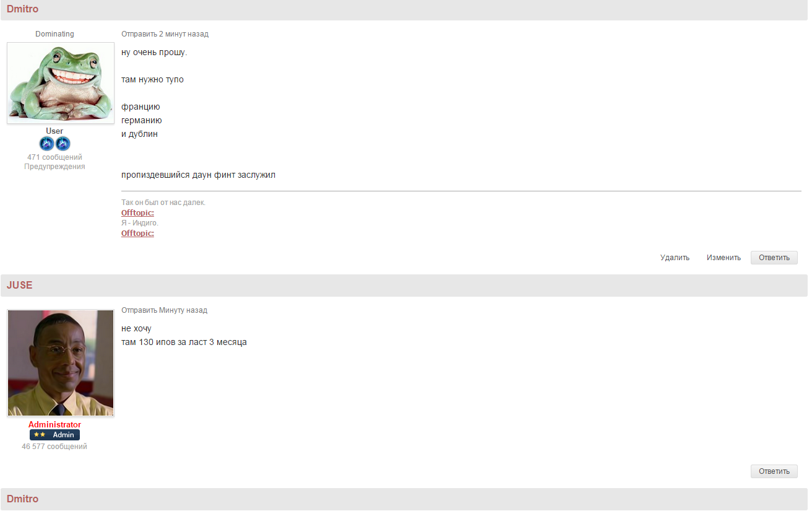Open Dmitro's profile from the top post header
The width and height of the screenshot is (812, 511).
coord(22,9)
